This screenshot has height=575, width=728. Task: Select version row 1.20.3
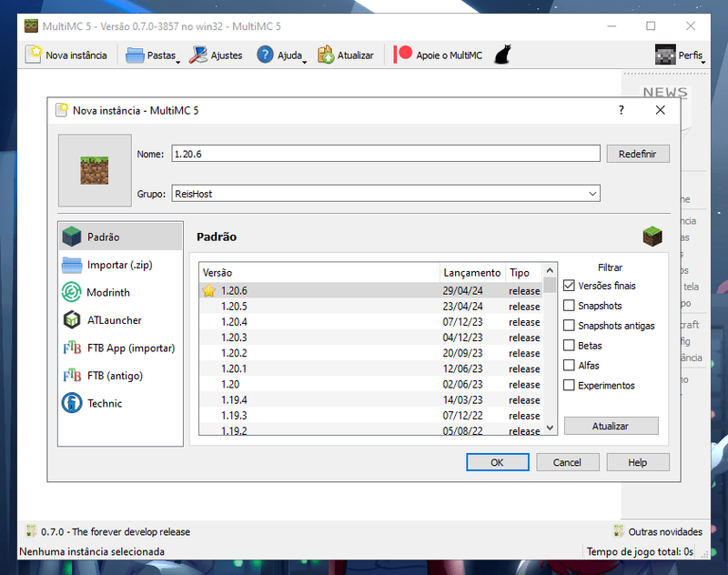coord(370,338)
